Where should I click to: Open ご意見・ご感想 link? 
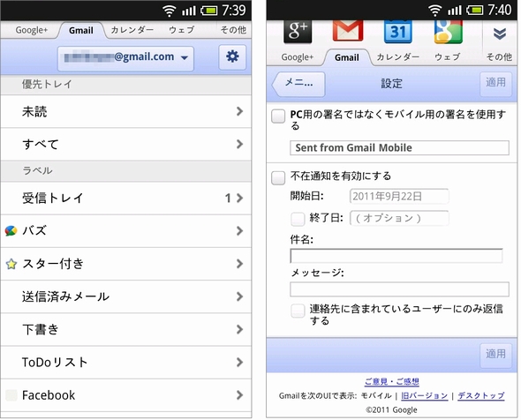(x=392, y=381)
